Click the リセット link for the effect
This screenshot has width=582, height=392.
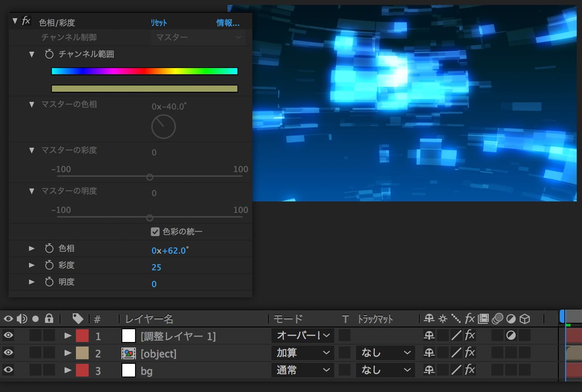pos(159,23)
